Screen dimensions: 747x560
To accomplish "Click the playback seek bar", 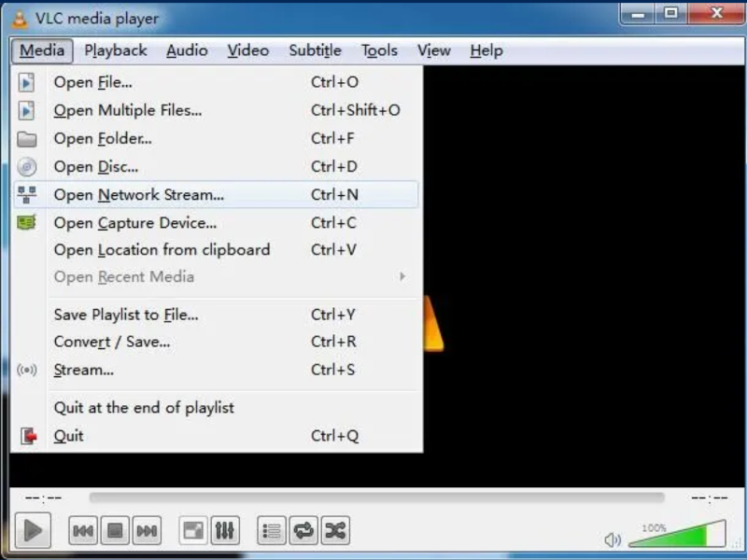I will (376, 498).
